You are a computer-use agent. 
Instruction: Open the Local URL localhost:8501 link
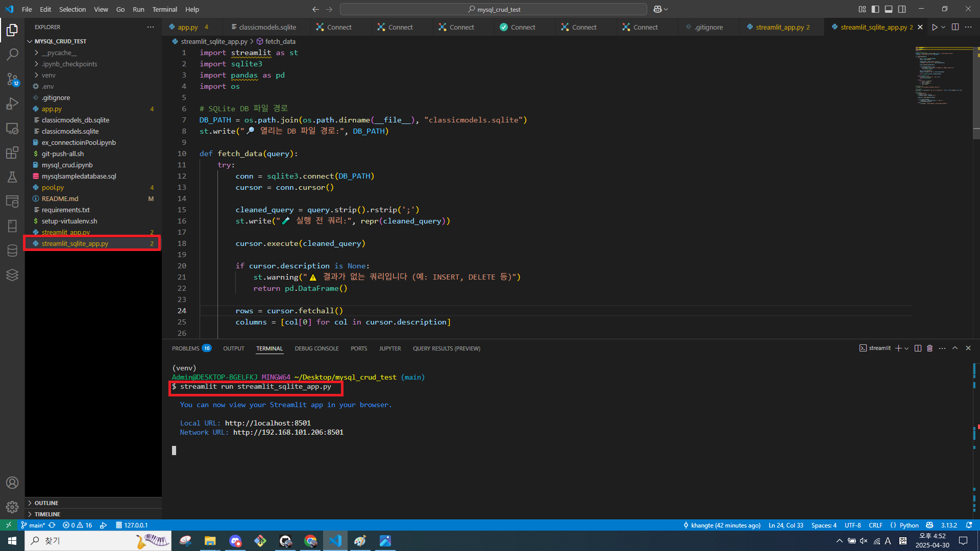pos(267,423)
